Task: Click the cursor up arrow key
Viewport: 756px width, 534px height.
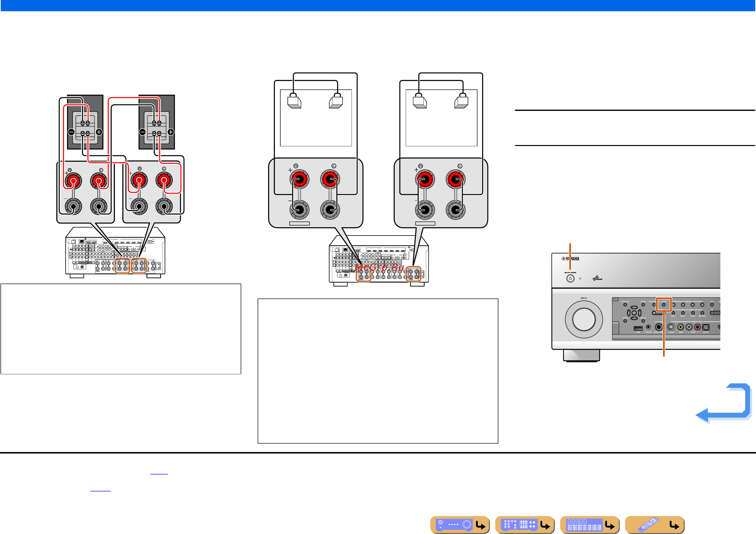Action: [x=634, y=307]
